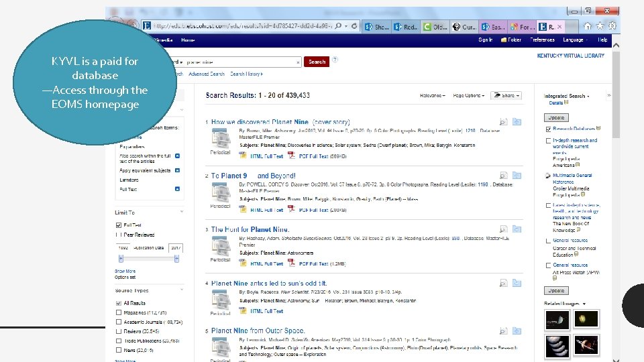The height and width of the screenshot is (362, 644).
Task: Open the Relevance sort dropdown
Action: click(x=432, y=95)
